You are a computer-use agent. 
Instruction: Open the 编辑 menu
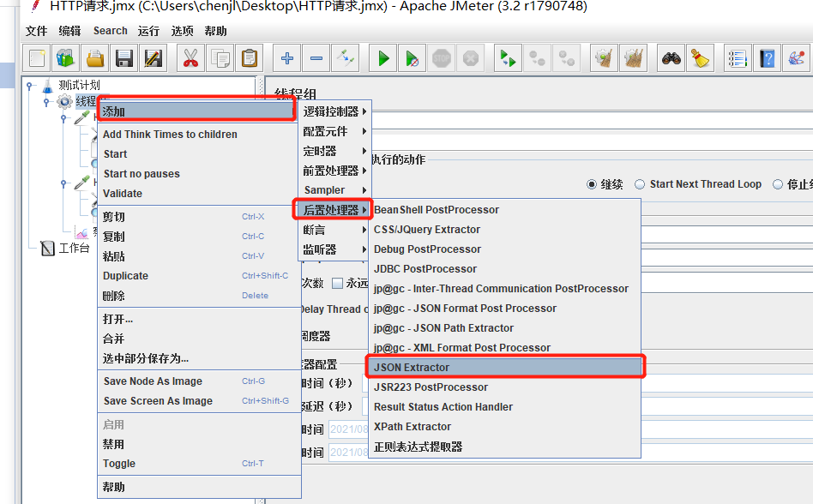tap(69, 31)
